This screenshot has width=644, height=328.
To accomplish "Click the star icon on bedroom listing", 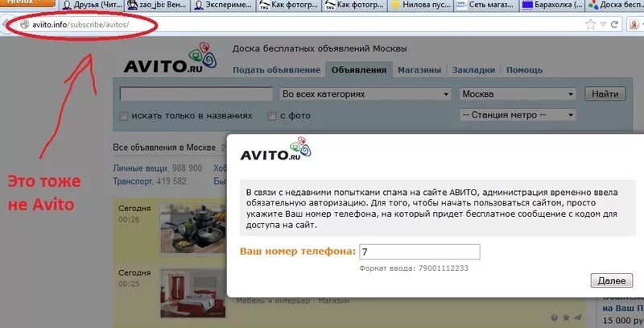I will click(x=566, y=318).
